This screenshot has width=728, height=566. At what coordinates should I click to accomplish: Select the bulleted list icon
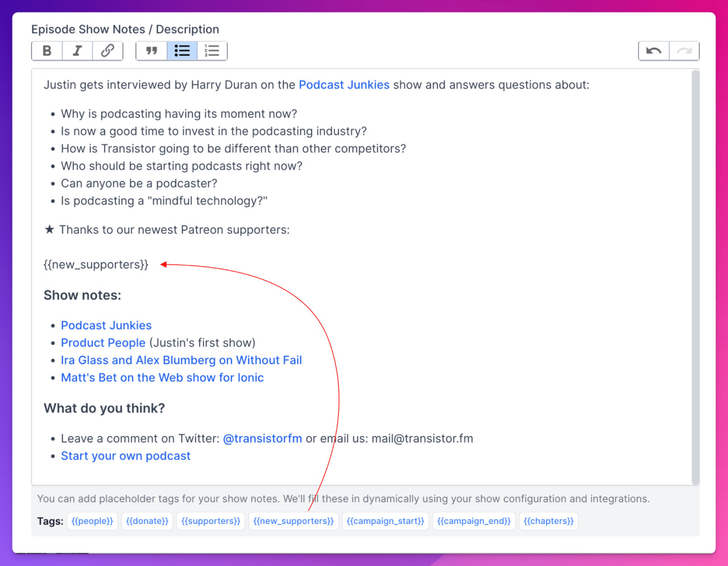[182, 51]
